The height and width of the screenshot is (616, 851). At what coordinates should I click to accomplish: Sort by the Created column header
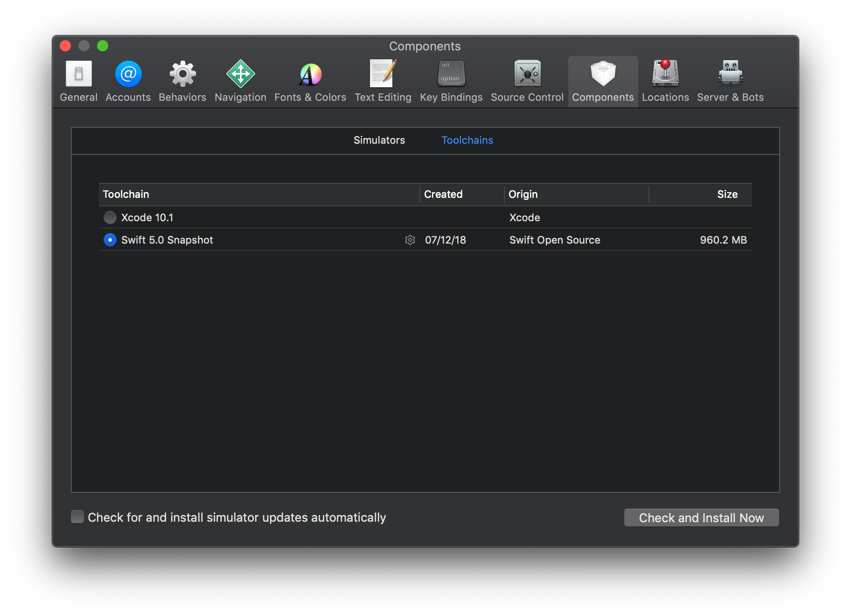[462, 194]
